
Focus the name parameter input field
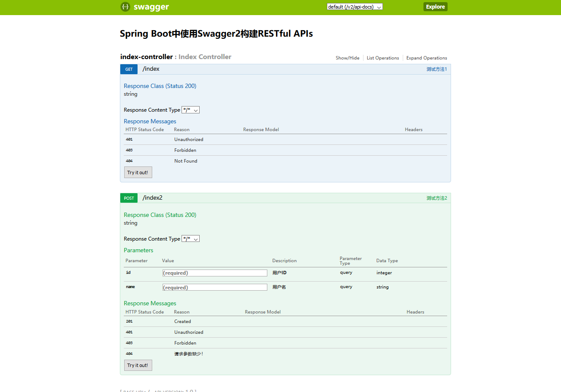[215, 287]
